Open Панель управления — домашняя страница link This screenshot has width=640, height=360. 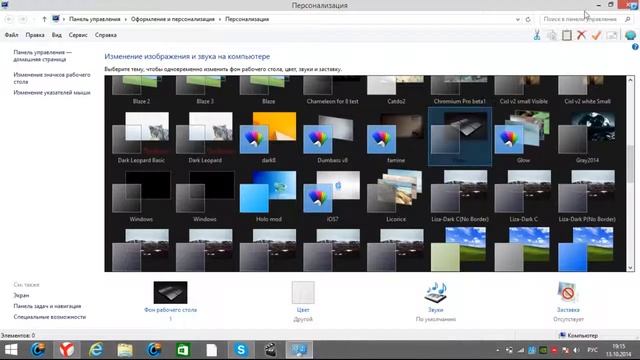click(x=42, y=56)
